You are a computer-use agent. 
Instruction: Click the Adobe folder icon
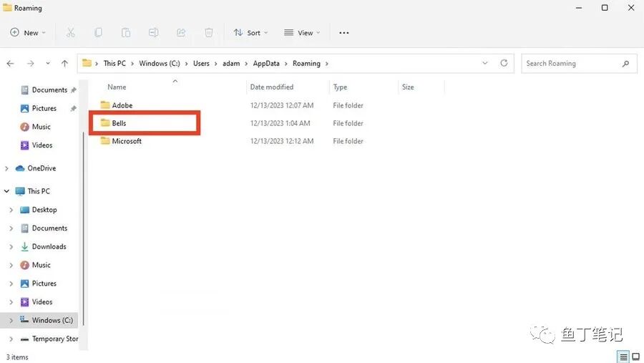[x=105, y=105]
